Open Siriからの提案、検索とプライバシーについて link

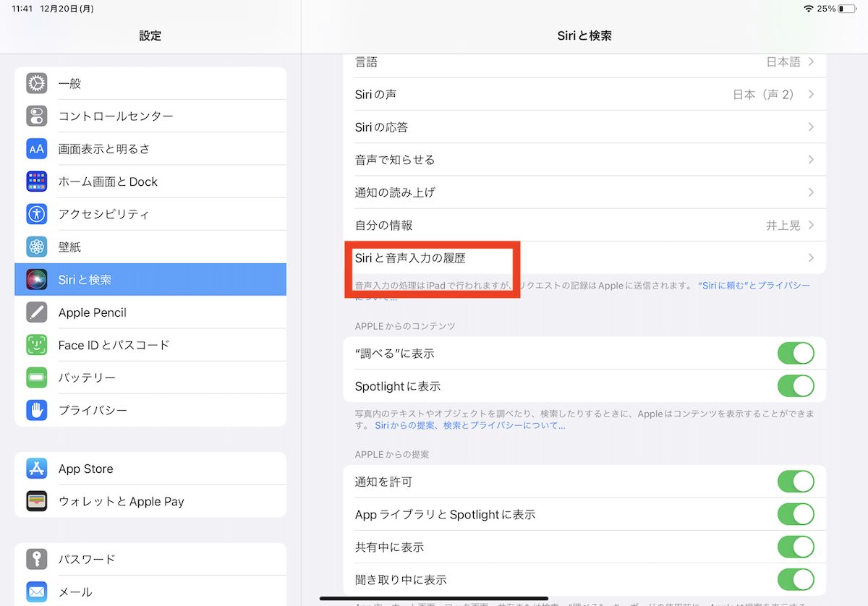470,426
